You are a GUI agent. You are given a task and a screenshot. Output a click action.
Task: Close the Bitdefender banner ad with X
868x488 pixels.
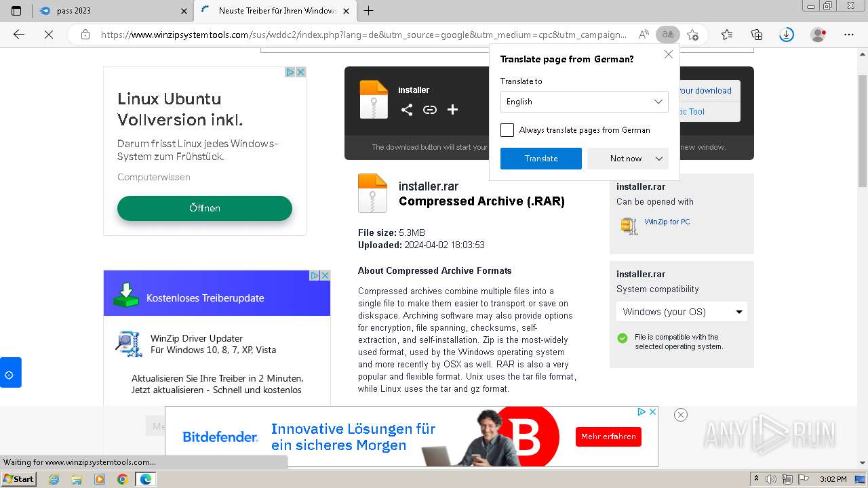(x=652, y=411)
